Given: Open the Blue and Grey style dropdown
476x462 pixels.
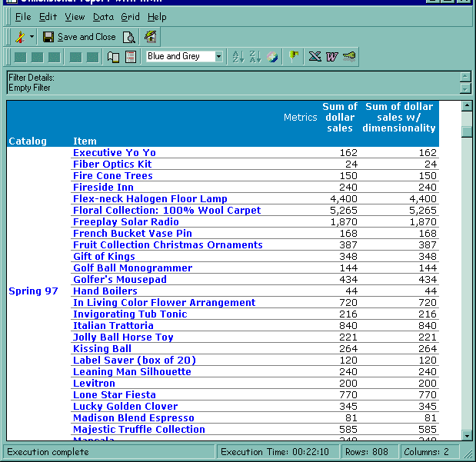Looking at the screenshot, I should click(218, 57).
